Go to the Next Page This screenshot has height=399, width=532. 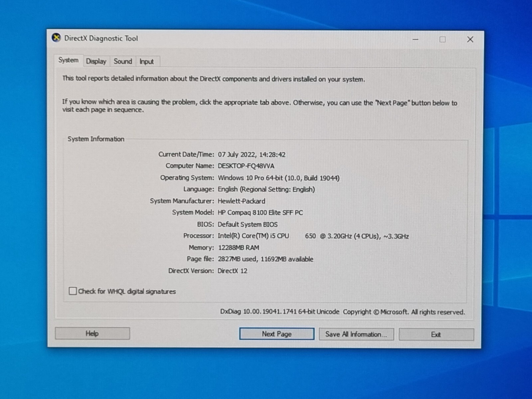277,334
